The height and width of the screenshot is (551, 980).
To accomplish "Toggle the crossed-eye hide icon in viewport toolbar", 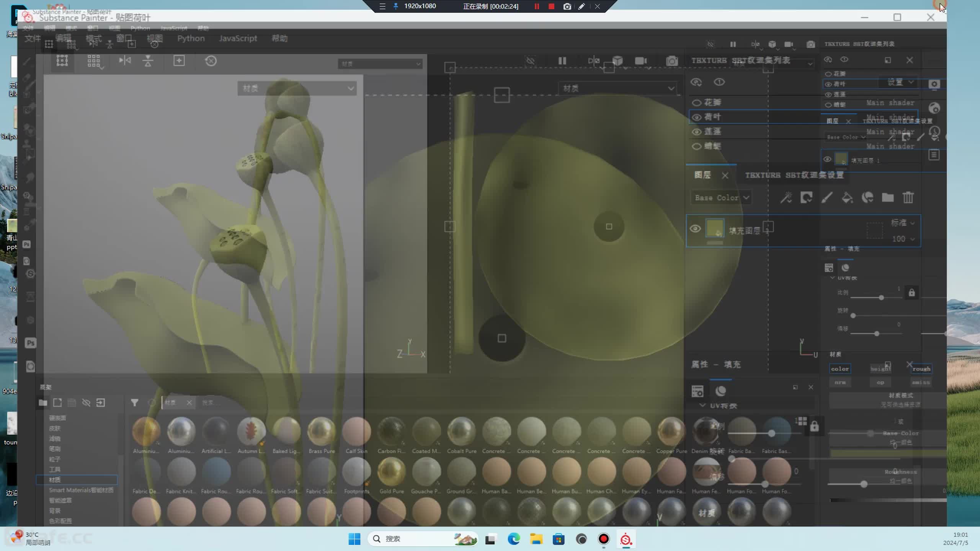I will 530,61.
